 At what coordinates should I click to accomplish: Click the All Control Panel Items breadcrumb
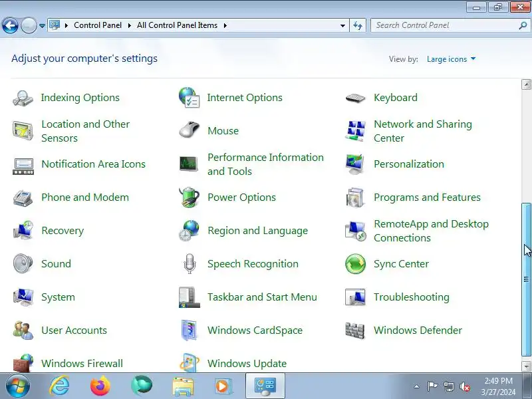177,25
